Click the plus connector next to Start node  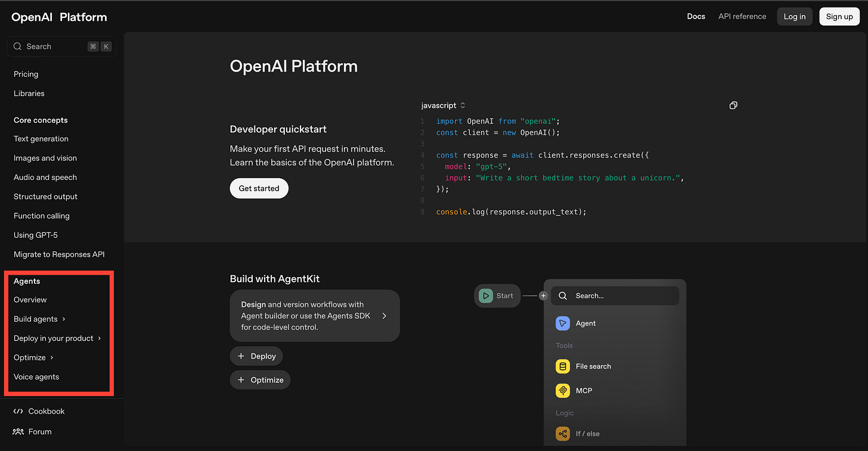point(543,296)
